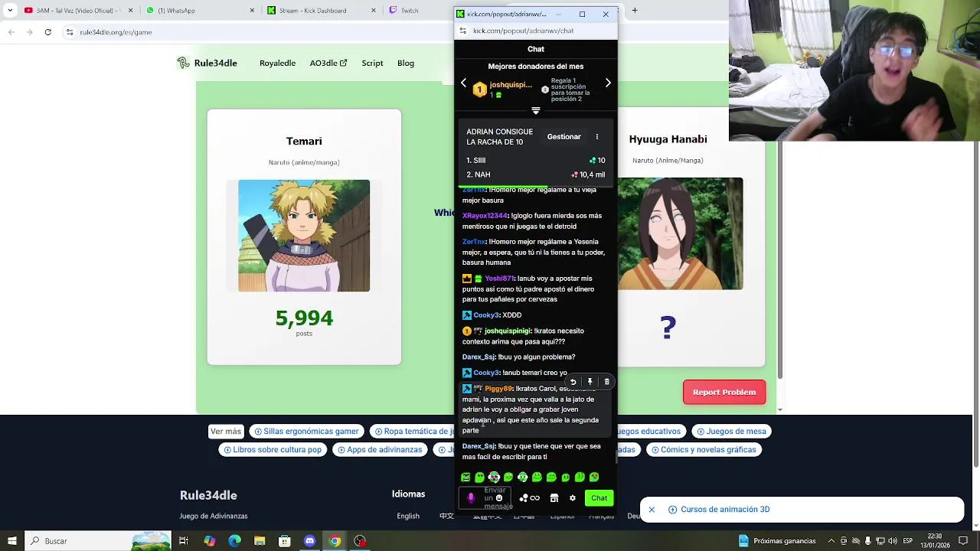
Task: Open poll options three-dot menu
Action: [x=597, y=137]
